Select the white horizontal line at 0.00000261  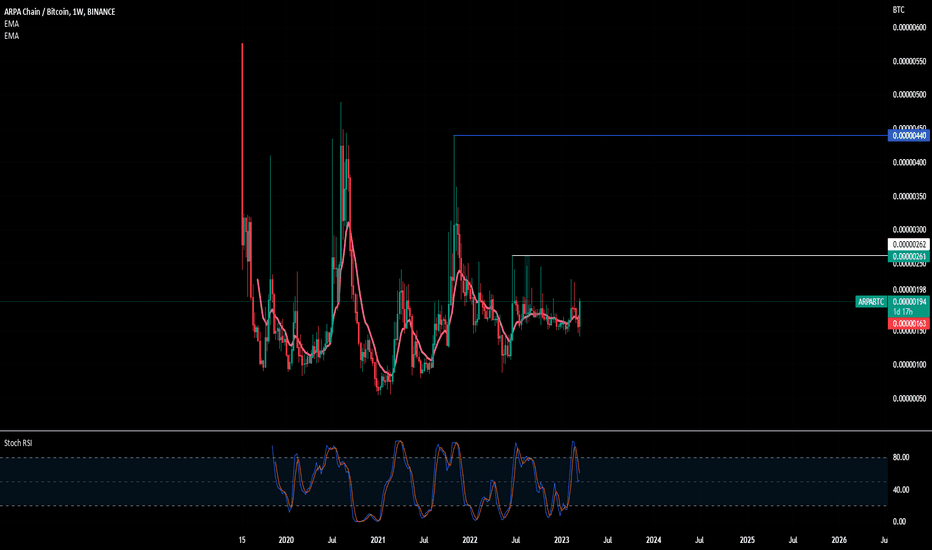700,256
